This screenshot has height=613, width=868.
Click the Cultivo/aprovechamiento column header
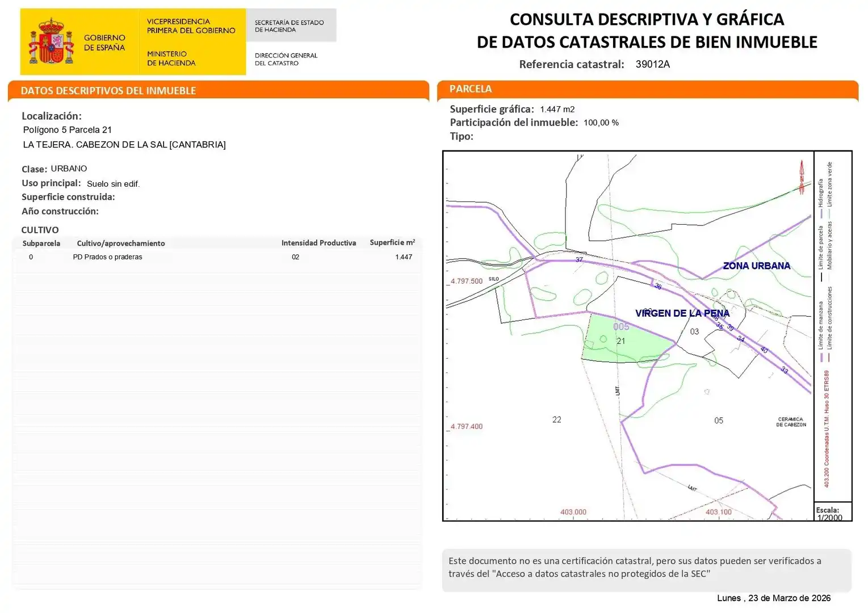tap(121, 243)
